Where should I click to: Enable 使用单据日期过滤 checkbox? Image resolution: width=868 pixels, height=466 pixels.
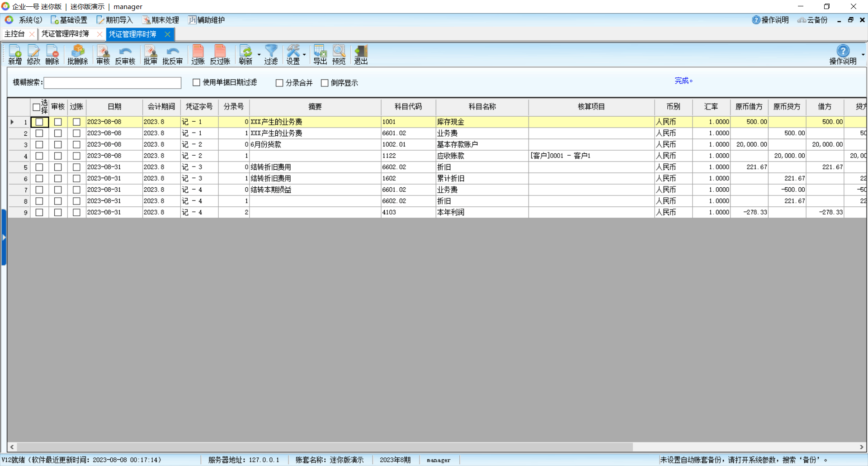(196, 82)
